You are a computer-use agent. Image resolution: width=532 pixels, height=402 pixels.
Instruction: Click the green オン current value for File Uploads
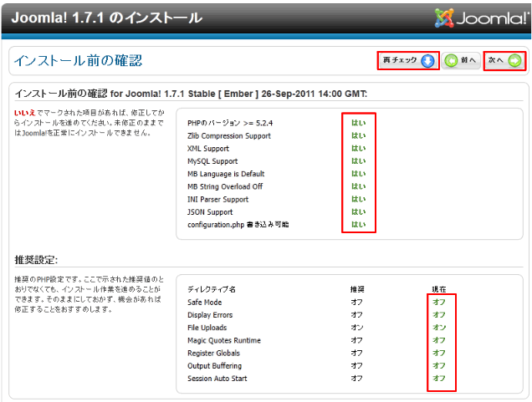click(x=439, y=328)
